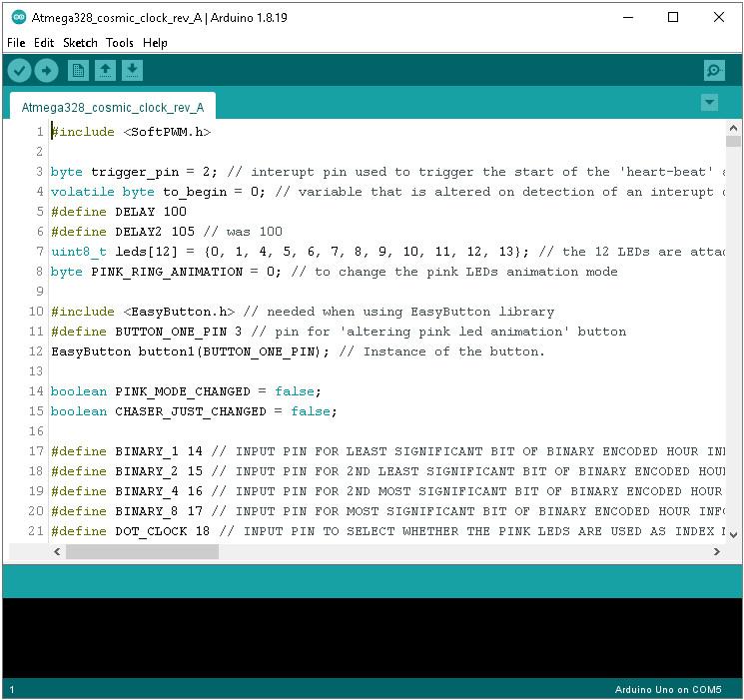Image resolution: width=744 pixels, height=700 pixels.
Task: Open the File menu
Action: [x=16, y=43]
